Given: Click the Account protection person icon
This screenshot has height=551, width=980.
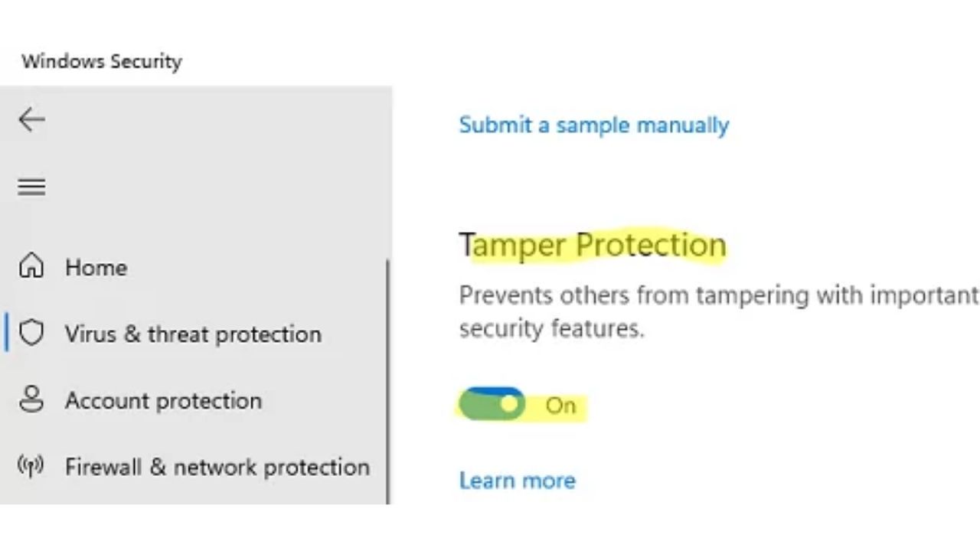Looking at the screenshot, I should click(x=31, y=400).
